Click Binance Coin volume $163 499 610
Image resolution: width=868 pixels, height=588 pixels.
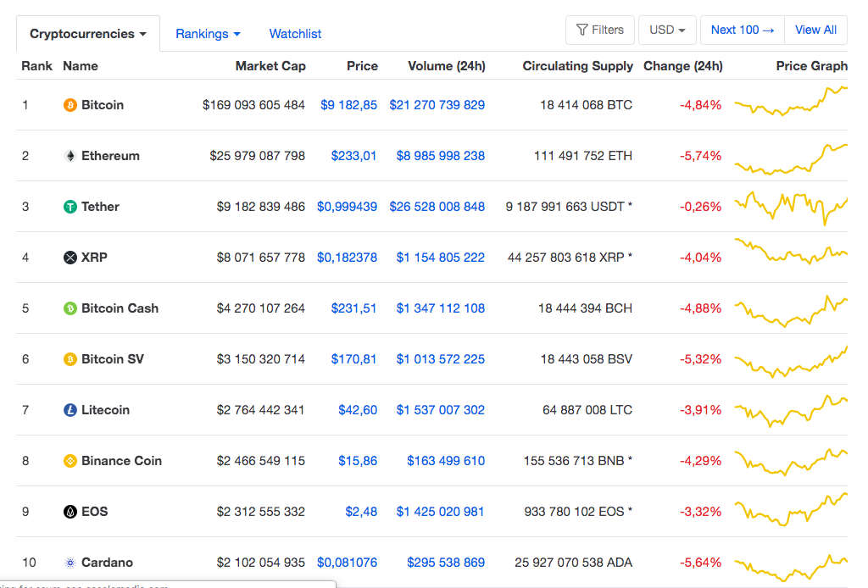[446, 461]
